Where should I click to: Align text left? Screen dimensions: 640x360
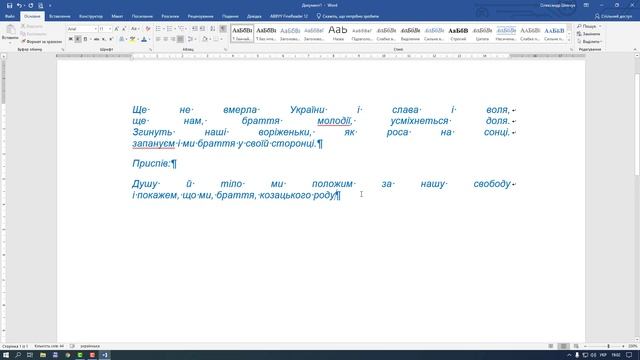coord(158,39)
